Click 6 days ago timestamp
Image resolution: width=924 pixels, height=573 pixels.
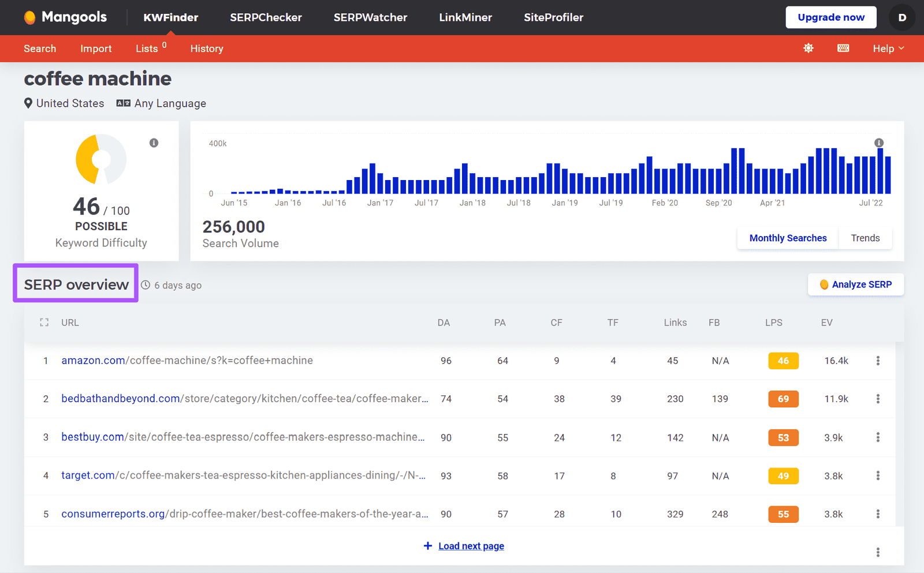click(x=178, y=285)
